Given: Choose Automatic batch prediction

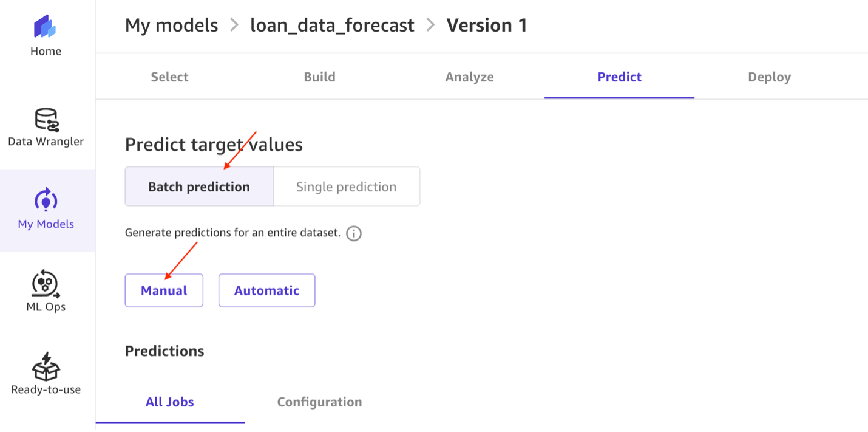Looking at the screenshot, I should click(266, 290).
